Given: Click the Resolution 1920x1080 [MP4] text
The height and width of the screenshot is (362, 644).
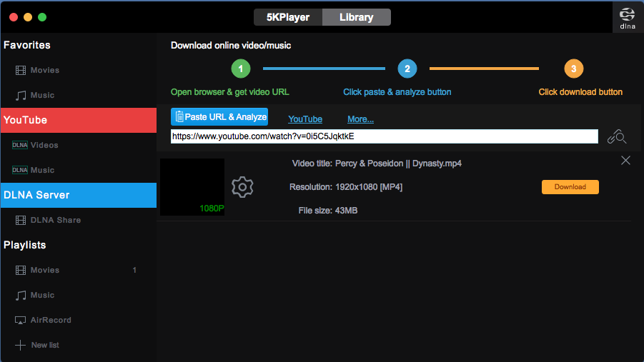Looking at the screenshot, I should 346,187.
